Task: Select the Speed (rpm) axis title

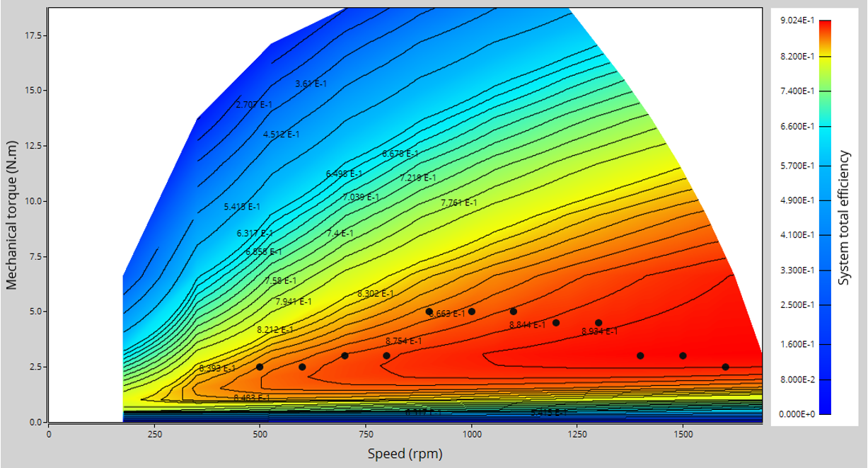Action: tap(405, 454)
